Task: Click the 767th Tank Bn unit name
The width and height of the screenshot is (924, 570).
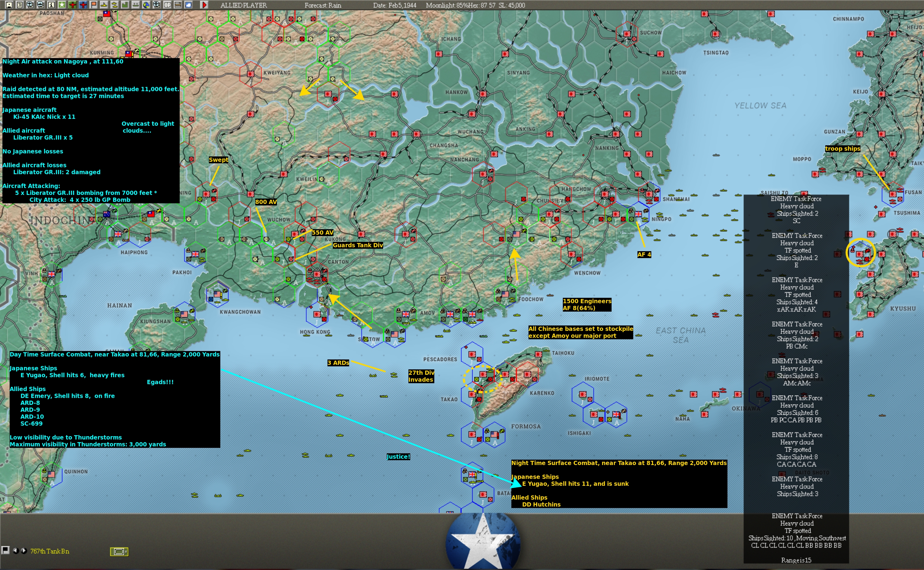Action: click(49, 551)
